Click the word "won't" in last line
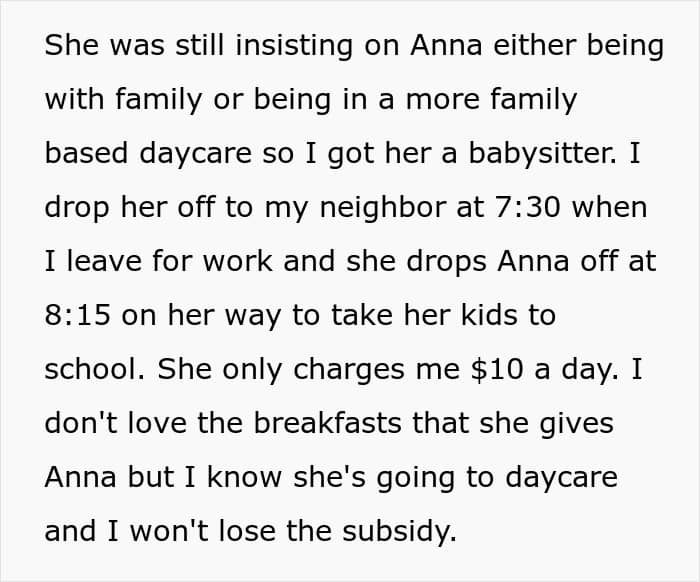 click(x=169, y=531)
